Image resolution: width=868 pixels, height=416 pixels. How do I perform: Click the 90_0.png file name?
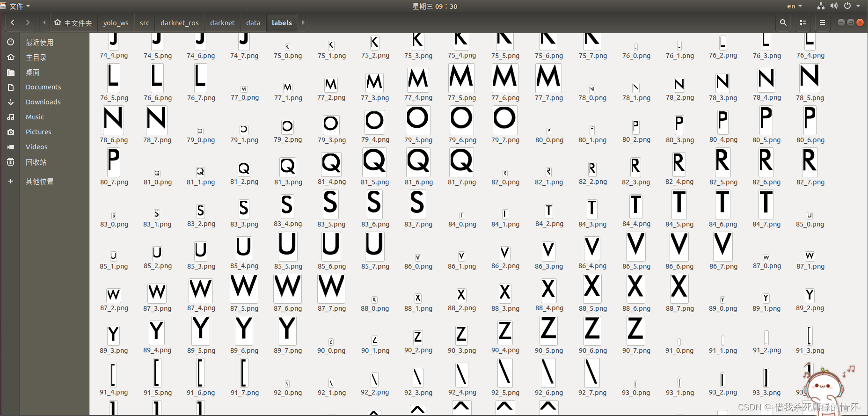pyautogui.click(x=331, y=350)
